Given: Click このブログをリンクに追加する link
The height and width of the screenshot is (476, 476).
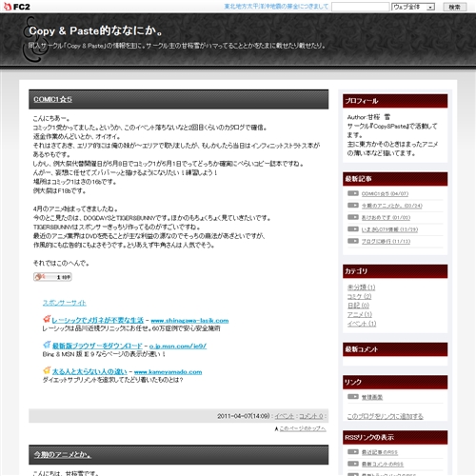Looking at the screenshot, I should click(386, 416).
